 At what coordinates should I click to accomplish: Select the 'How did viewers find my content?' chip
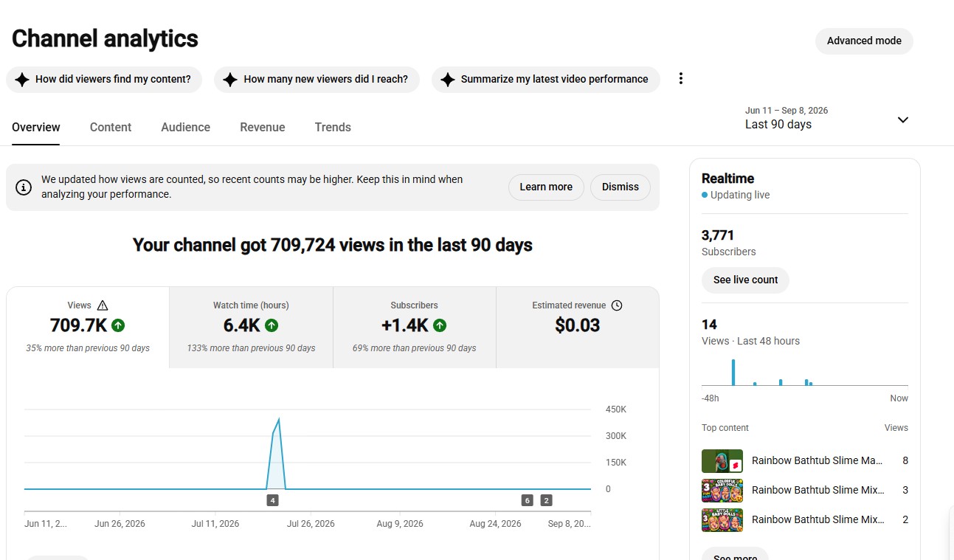[104, 79]
